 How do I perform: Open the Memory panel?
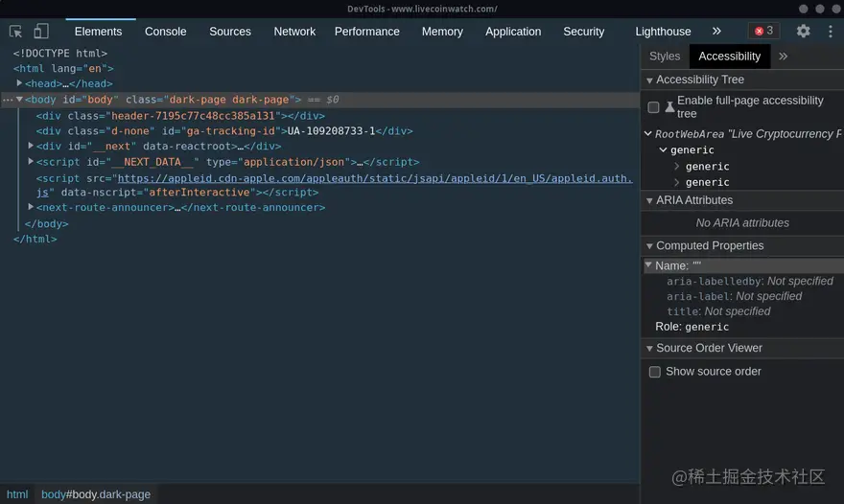click(442, 32)
